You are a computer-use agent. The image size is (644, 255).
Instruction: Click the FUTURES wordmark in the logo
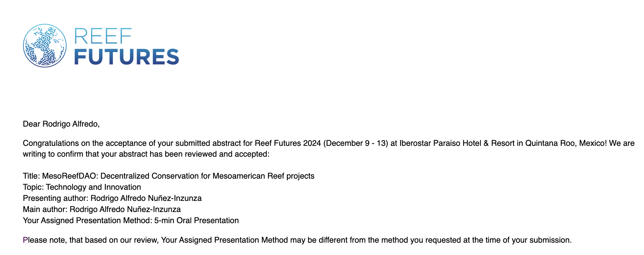click(x=126, y=57)
